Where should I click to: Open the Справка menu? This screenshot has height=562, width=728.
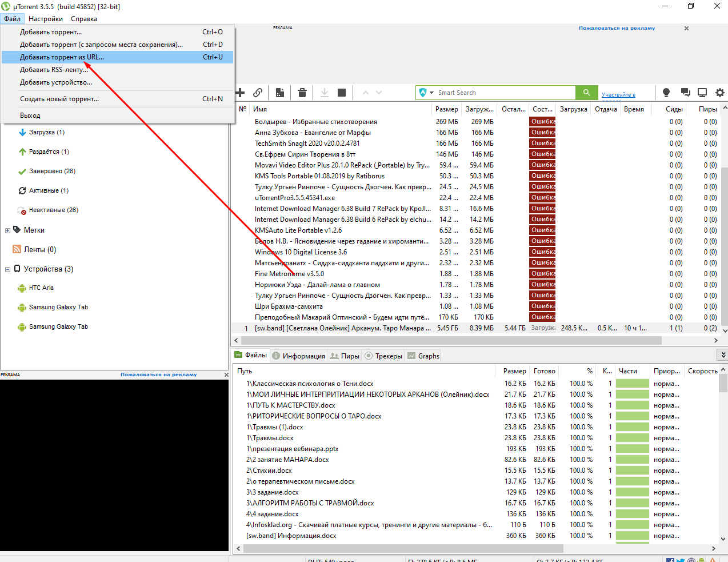tap(84, 19)
